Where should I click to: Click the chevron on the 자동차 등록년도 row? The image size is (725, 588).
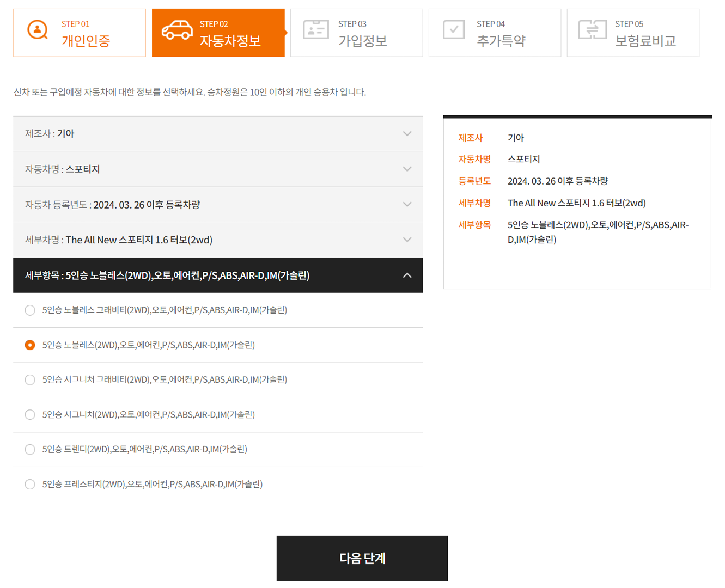pos(407,204)
